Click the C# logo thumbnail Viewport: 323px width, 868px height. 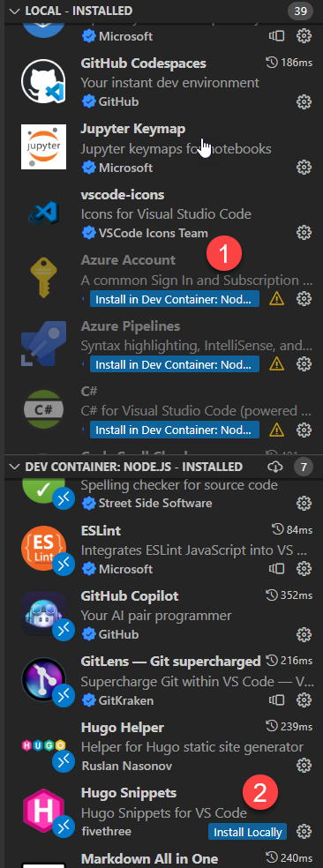[43, 409]
